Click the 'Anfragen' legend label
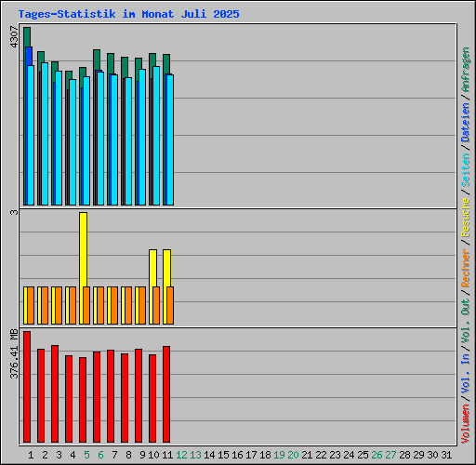This screenshot has width=476, height=465. point(466,70)
